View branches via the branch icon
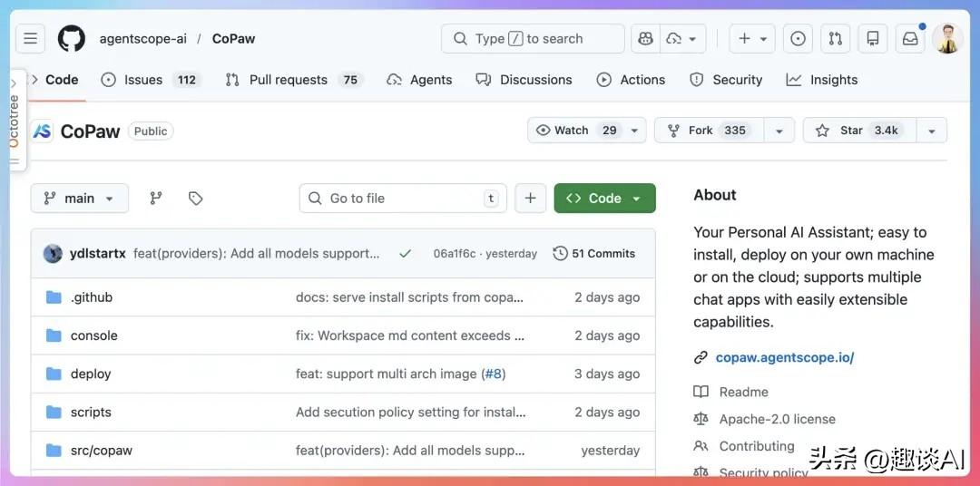The width and height of the screenshot is (980, 486). (x=156, y=198)
